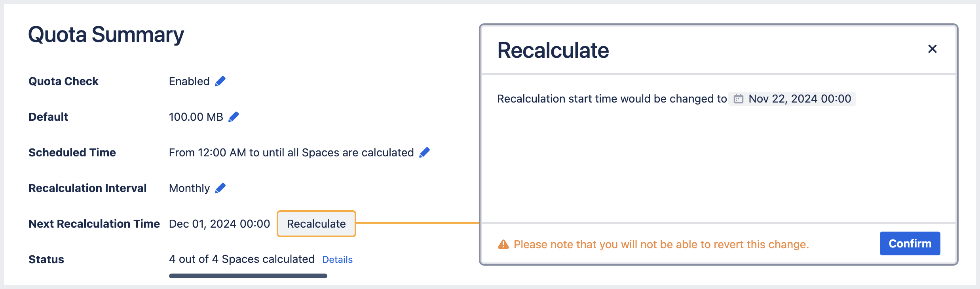Click the warning triangle icon in the dialog
The height and width of the screenshot is (289, 980).
(503, 244)
